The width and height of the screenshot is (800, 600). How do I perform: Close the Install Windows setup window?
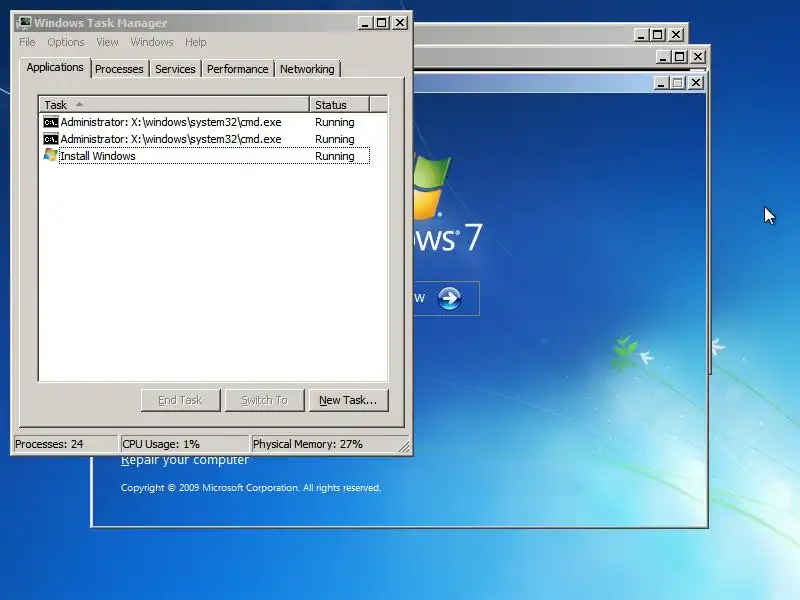coord(696,83)
